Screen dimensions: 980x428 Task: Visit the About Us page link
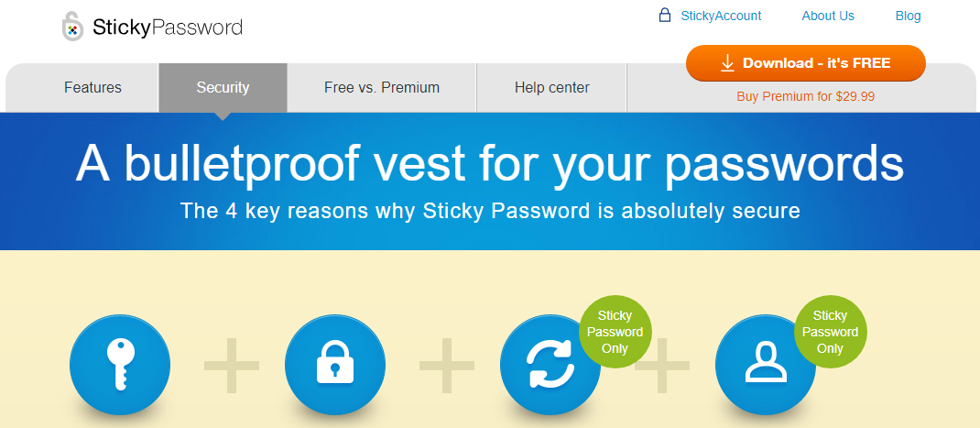pos(827,16)
